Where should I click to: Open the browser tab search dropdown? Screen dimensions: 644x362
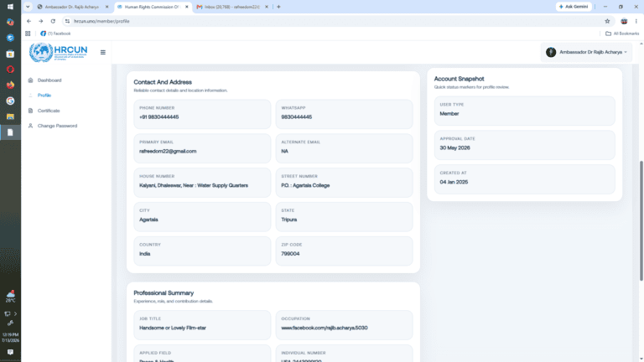(28, 7)
